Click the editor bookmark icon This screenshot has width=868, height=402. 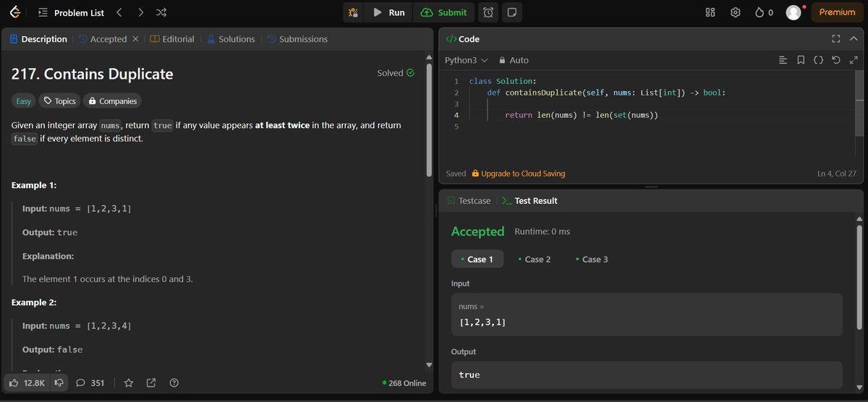(801, 60)
